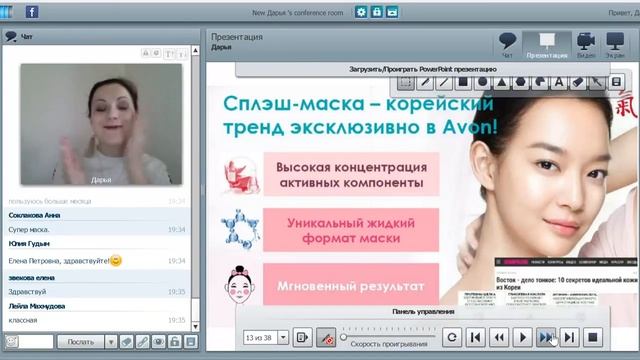
Task: Switch to the Видео camera tab
Action: click(586, 45)
